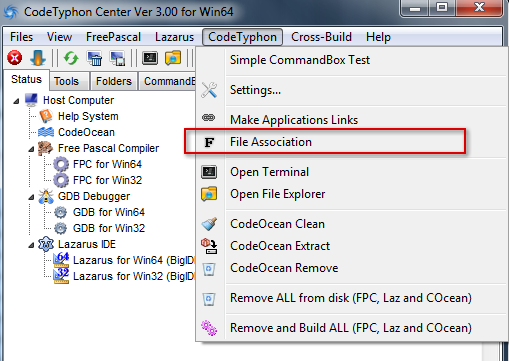Select GDB for Win64 tree item
Image resolution: width=509 pixels, height=361 pixels.
109,212
